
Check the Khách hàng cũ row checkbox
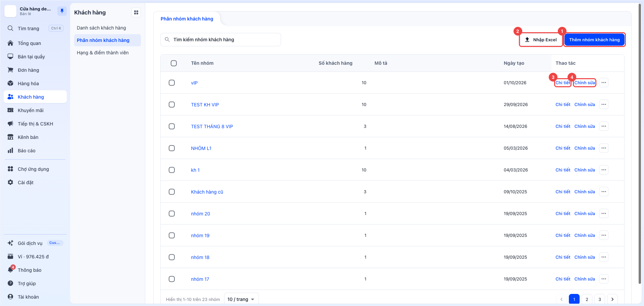click(x=172, y=192)
